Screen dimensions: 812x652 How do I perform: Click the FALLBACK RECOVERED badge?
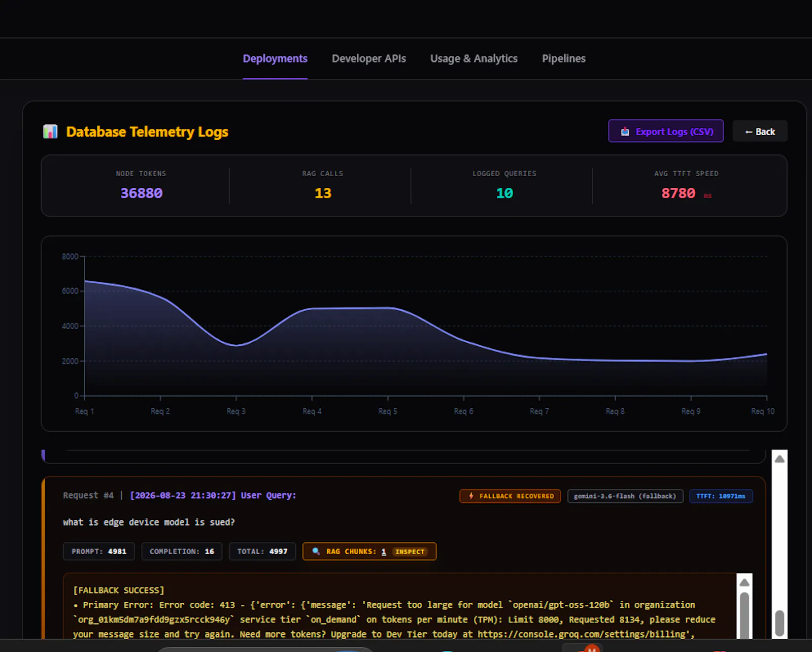click(510, 496)
